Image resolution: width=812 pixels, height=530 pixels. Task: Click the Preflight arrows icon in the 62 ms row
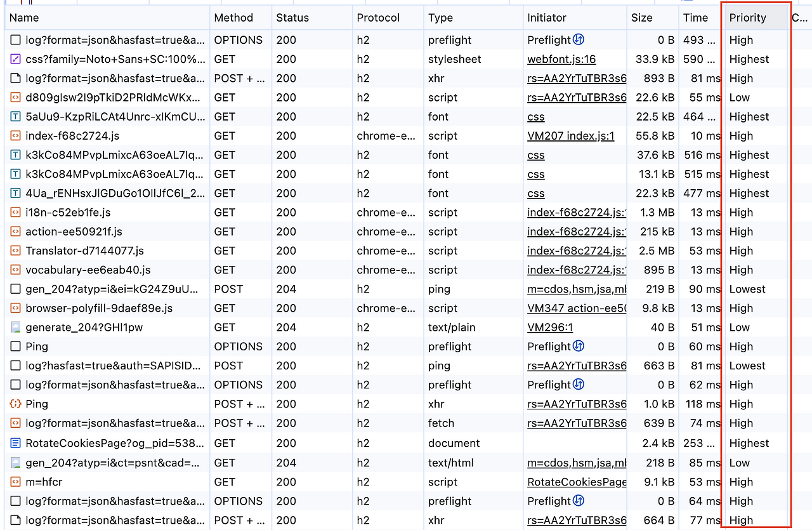click(x=578, y=384)
